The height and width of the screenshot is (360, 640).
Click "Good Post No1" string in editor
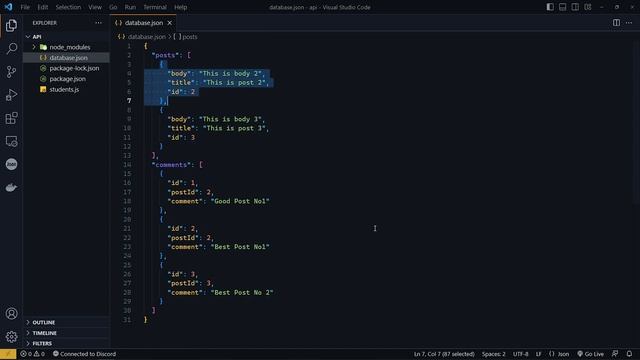click(x=240, y=201)
